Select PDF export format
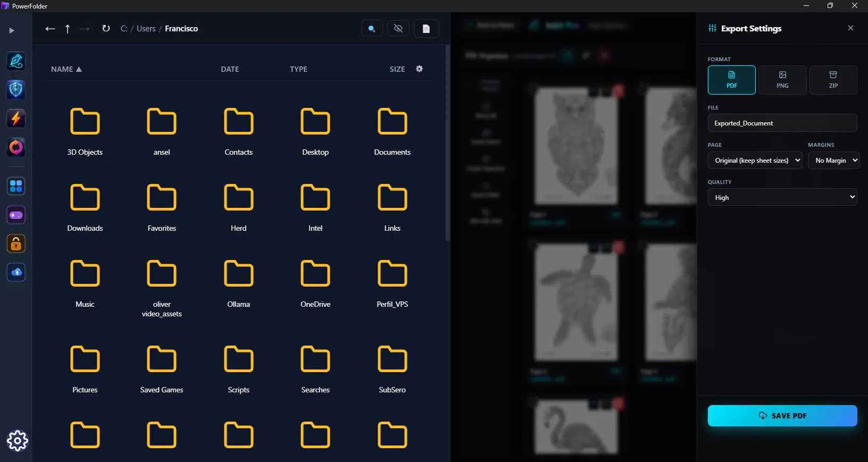This screenshot has height=462, width=868. [x=732, y=80]
